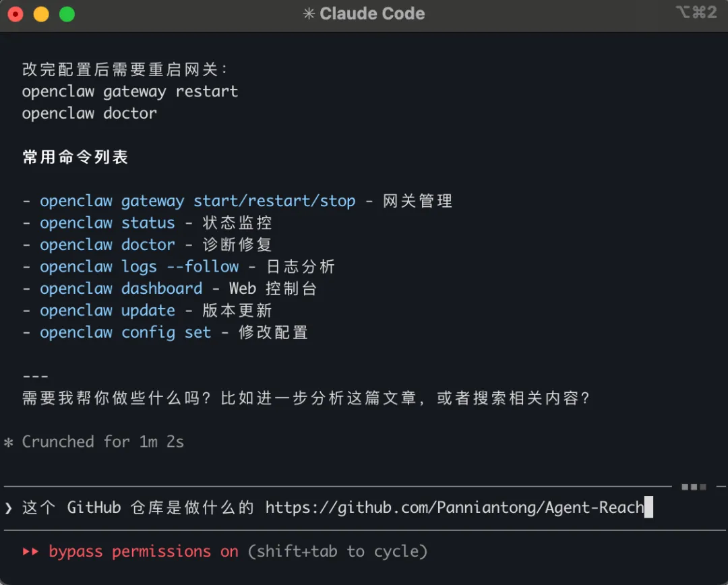
Task: Select the blue "openclaw status" command
Action: tap(107, 222)
